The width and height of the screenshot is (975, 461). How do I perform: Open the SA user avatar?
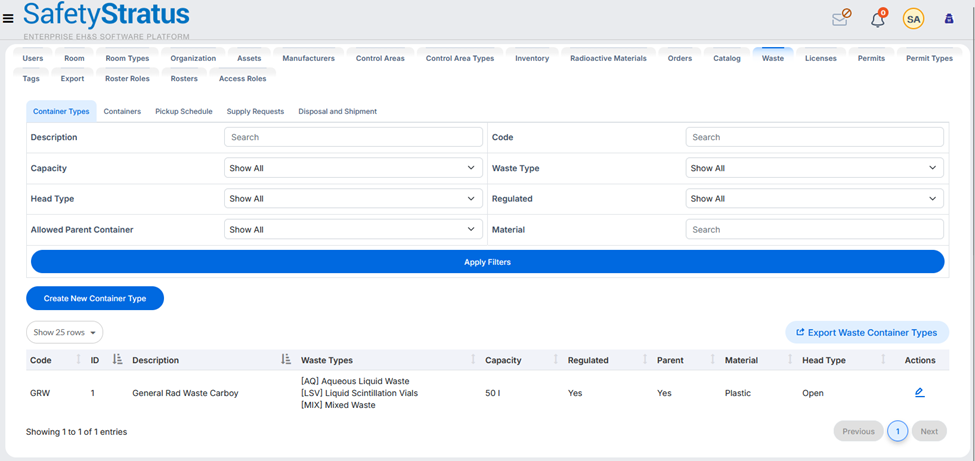(x=913, y=19)
